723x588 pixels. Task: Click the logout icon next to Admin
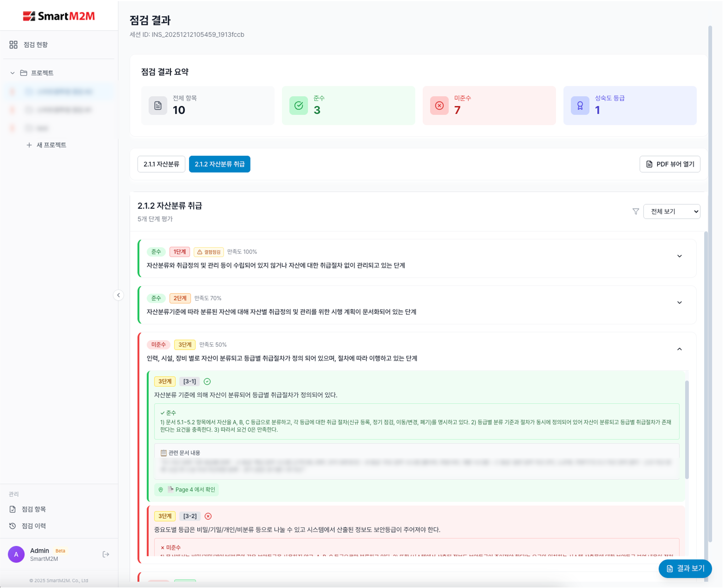(106, 554)
